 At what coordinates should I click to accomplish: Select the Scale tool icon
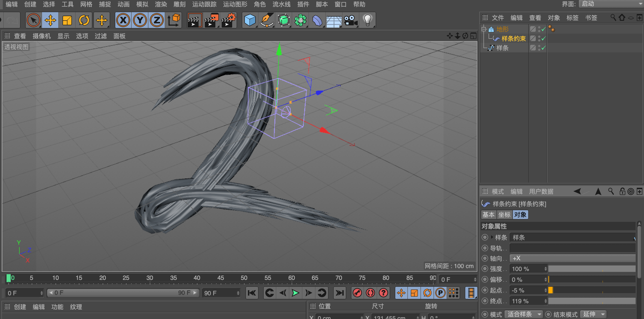[x=67, y=20]
